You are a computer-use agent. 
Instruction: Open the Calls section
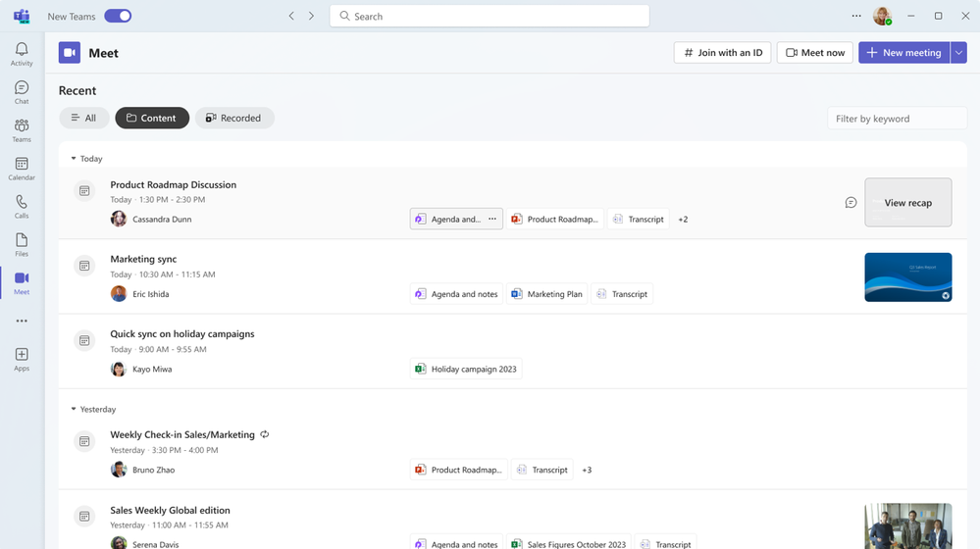tap(22, 207)
